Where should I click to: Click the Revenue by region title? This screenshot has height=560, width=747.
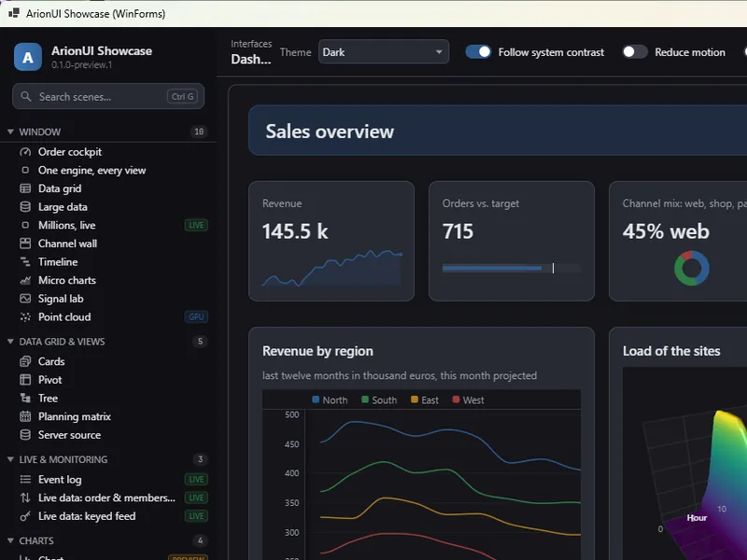pyautogui.click(x=317, y=351)
